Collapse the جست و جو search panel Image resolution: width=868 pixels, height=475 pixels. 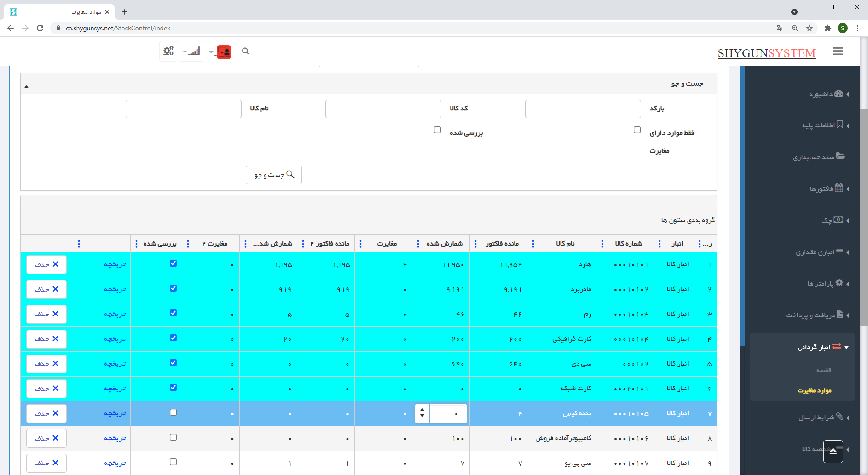[27, 86]
